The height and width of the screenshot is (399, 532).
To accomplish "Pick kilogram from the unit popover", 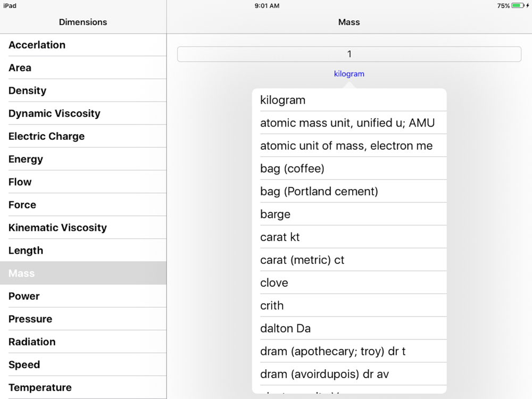I will click(349, 100).
